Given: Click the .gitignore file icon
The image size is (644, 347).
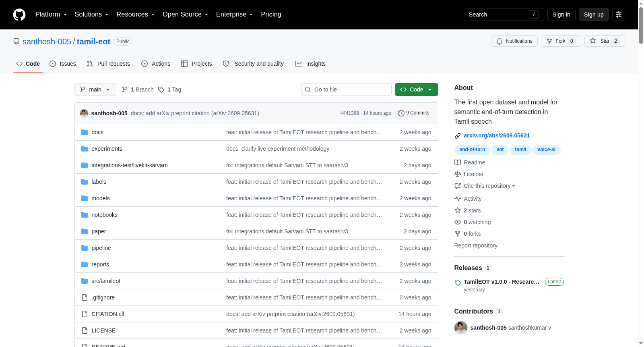Looking at the screenshot, I should pos(85,297).
